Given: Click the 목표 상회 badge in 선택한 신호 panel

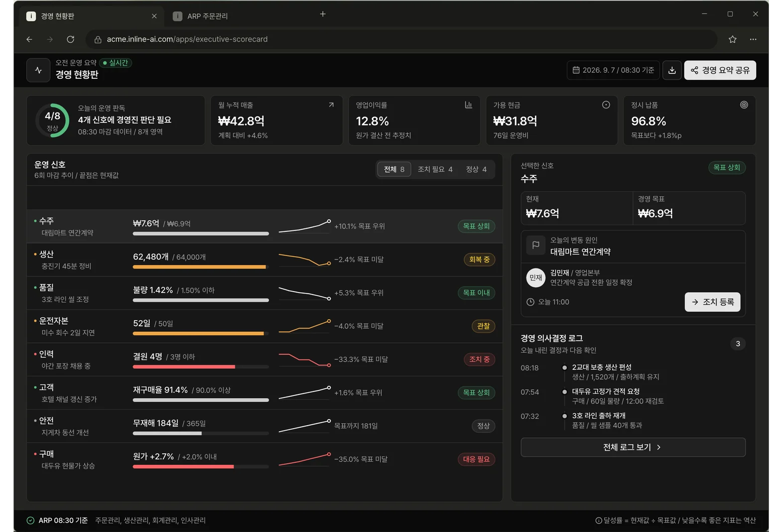Looking at the screenshot, I should [x=727, y=168].
